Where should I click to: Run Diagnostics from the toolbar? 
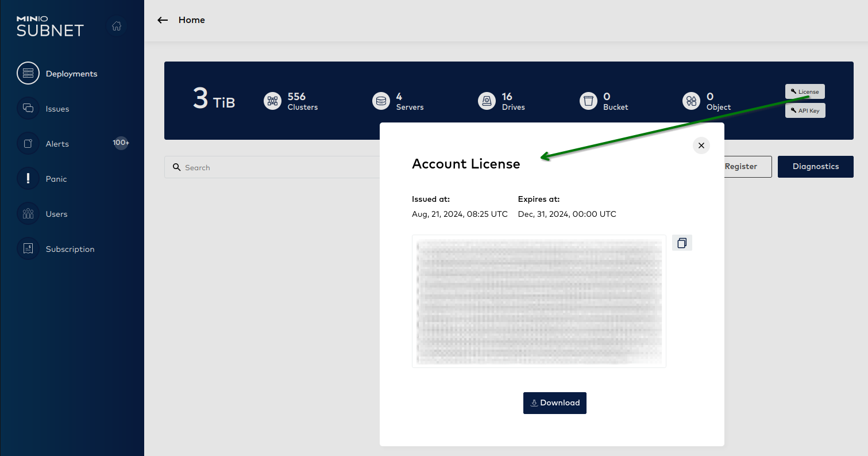point(815,166)
